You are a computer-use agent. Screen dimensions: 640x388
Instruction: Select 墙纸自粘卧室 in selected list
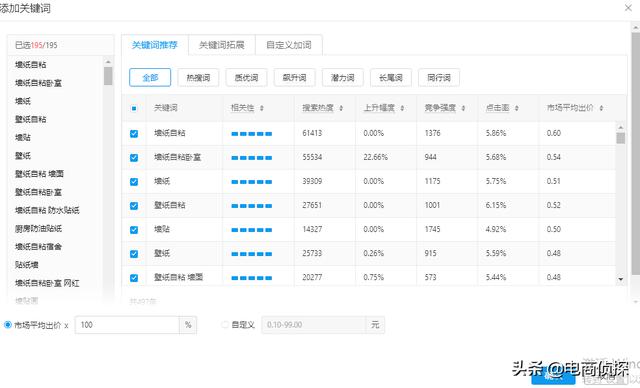(38, 83)
